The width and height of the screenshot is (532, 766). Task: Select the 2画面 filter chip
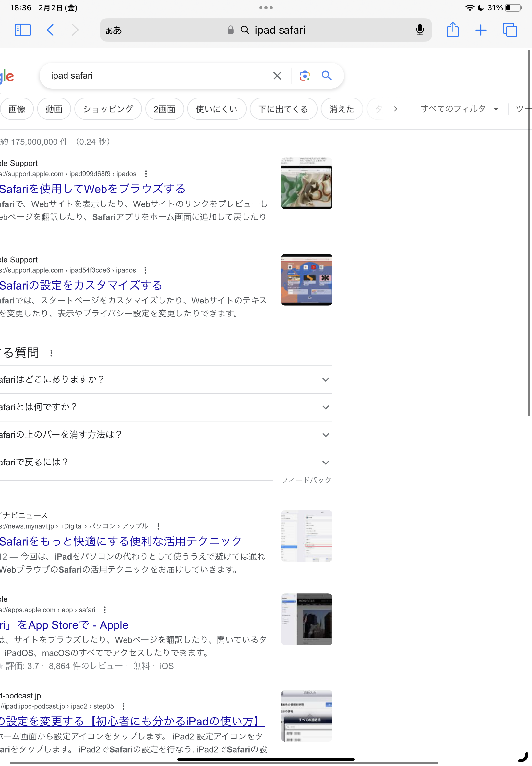click(164, 109)
